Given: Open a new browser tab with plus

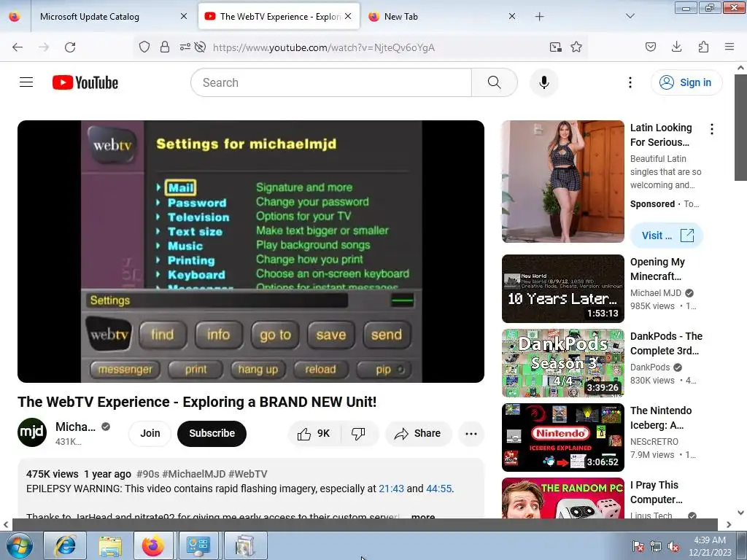Looking at the screenshot, I should pos(539,17).
